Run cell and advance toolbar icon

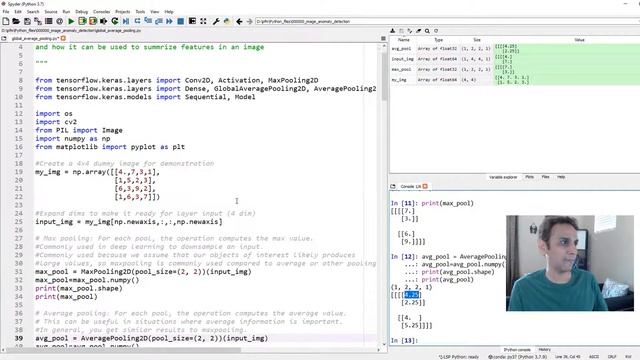click(93, 21)
